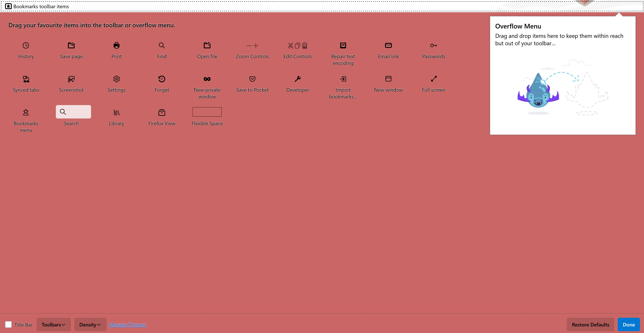The width and height of the screenshot is (644, 333).
Task: Select the Flexible Space box
Action: [x=207, y=112]
